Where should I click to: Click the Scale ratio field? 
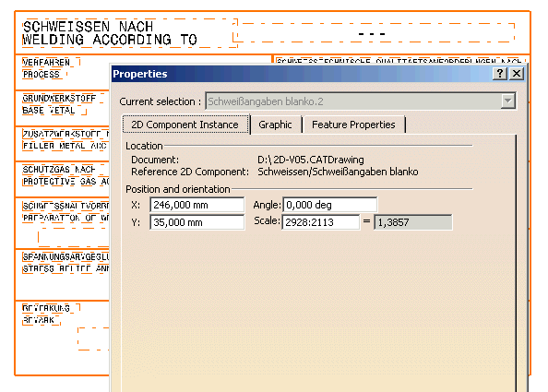321,222
